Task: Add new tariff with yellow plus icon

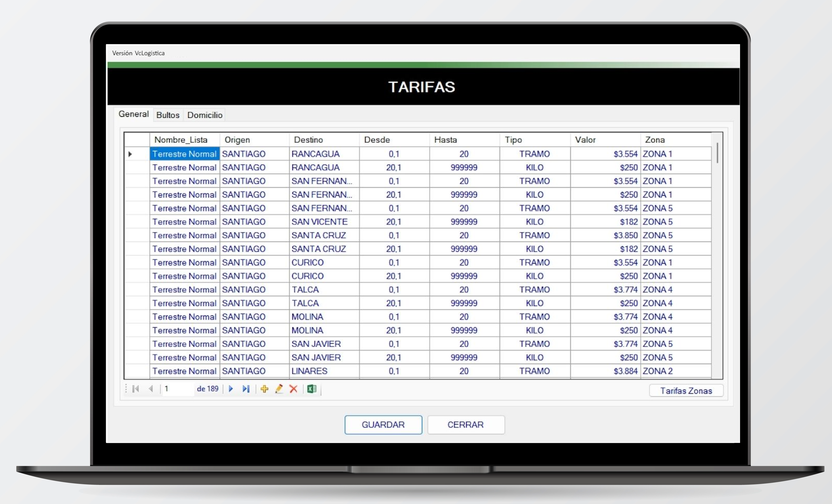Action: (264, 389)
